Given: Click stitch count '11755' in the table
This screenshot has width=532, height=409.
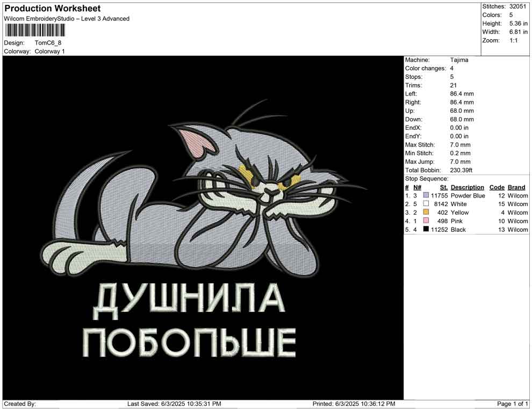Looking at the screenshot, I should (x=440, y=195).
